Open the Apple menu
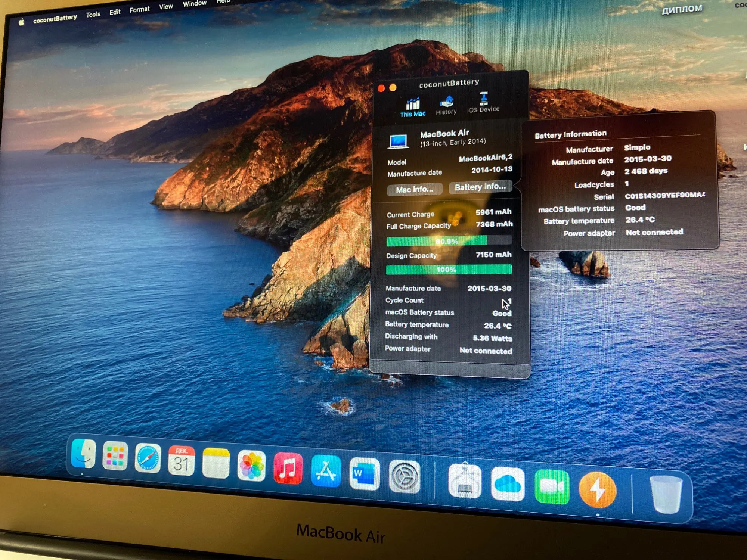 [x=21, y=22]
